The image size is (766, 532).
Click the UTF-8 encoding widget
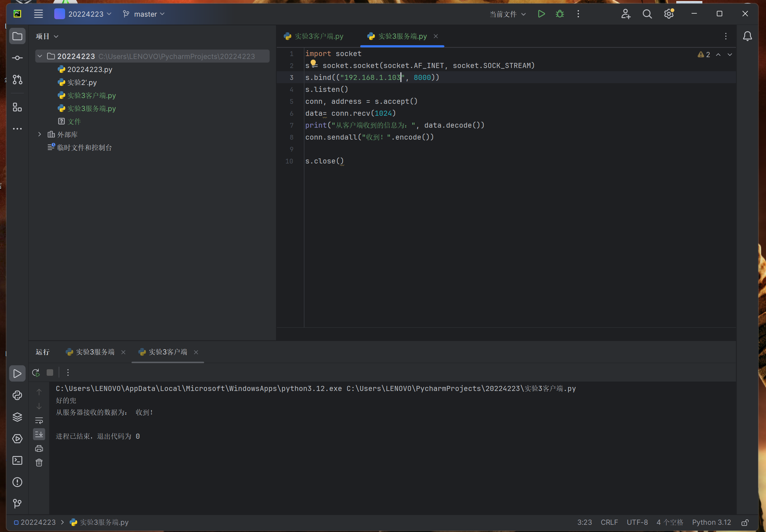[637, 523]
